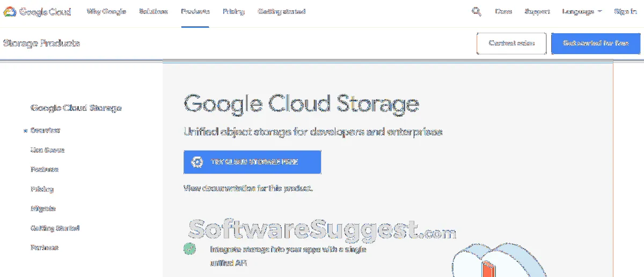Go to Features in the left sidebar
The height and width of the screenshot is (277, 644).
click(45, 169)
